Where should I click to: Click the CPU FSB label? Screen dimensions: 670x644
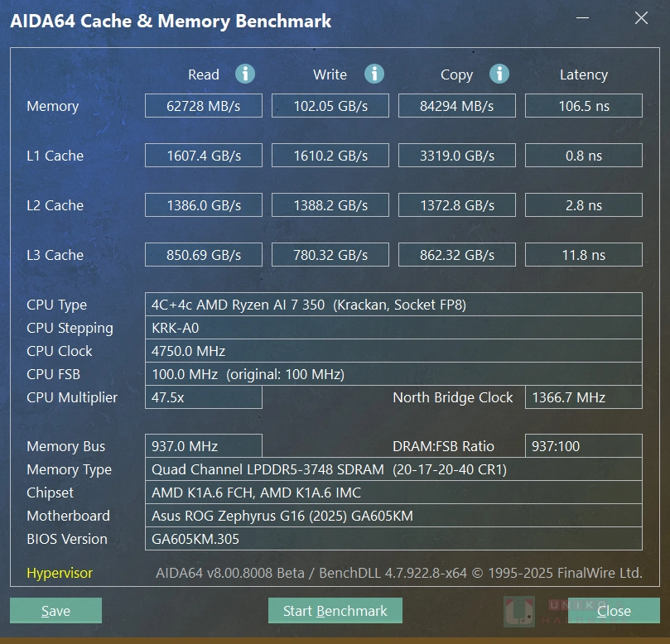tap(53, 374)
